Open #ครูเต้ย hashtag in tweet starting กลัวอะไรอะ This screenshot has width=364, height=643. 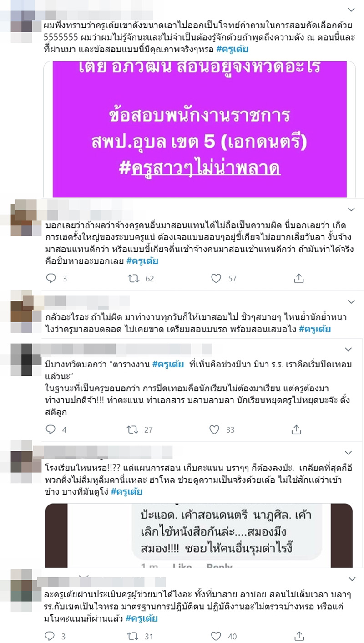point(315,329)
